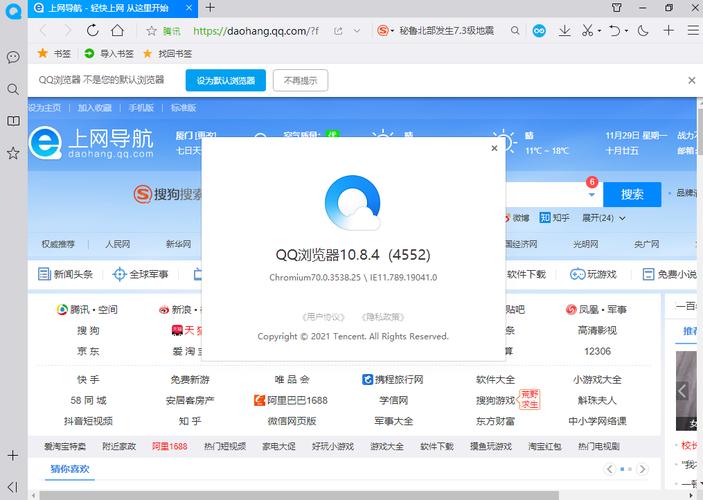This screenshot has width=703, height=500.
Task: Bookmark page with address bar star
Action: [x=152, y=31]
